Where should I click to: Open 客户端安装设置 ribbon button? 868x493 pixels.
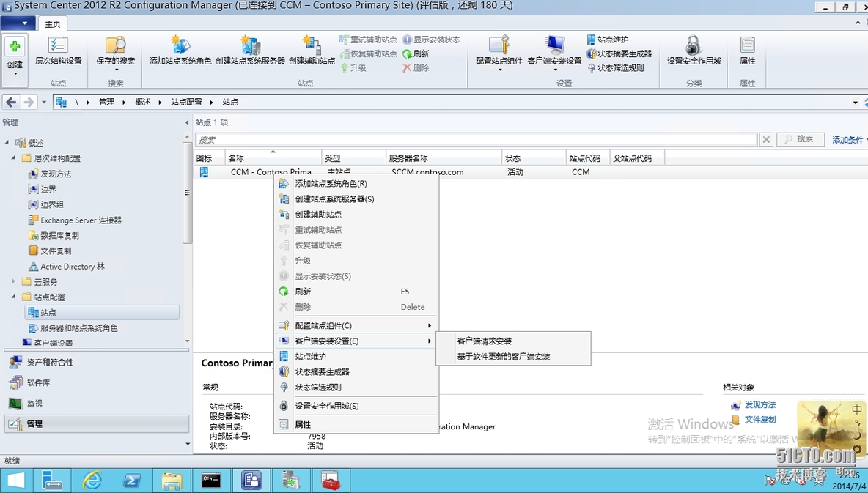coord(554,53)
